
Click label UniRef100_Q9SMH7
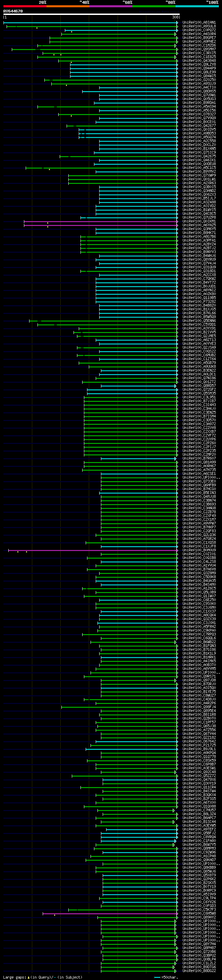pyautogui.click(x=199, y=49)
